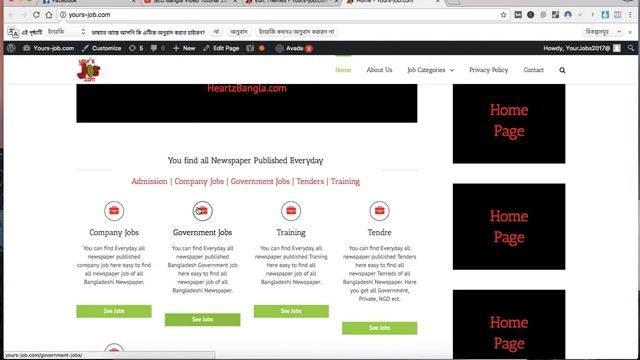Open the red Training category link

tap(345, 181)
